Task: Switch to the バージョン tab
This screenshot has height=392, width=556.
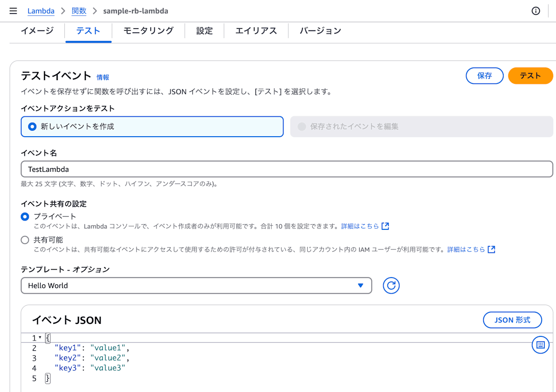Action: (320, 31)
